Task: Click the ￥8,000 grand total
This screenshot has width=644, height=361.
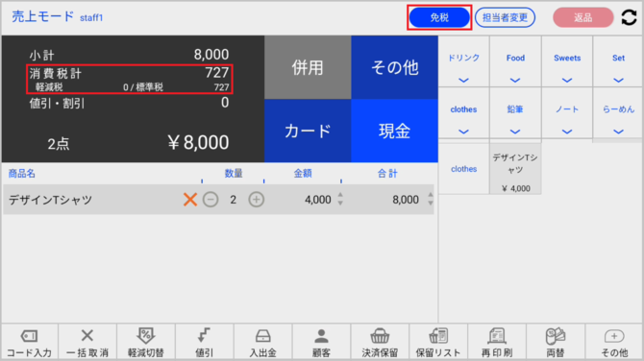Action: 198,142
